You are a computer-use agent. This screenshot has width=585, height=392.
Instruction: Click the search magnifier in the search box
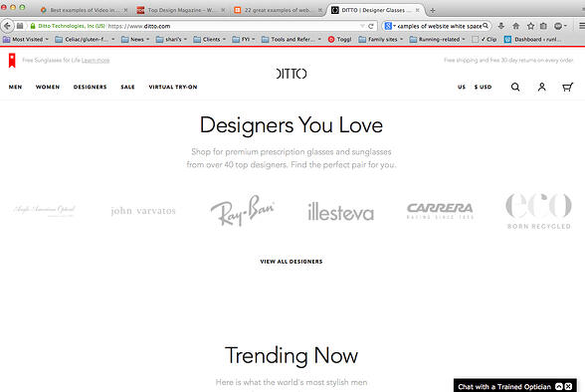tap(486, 26)
